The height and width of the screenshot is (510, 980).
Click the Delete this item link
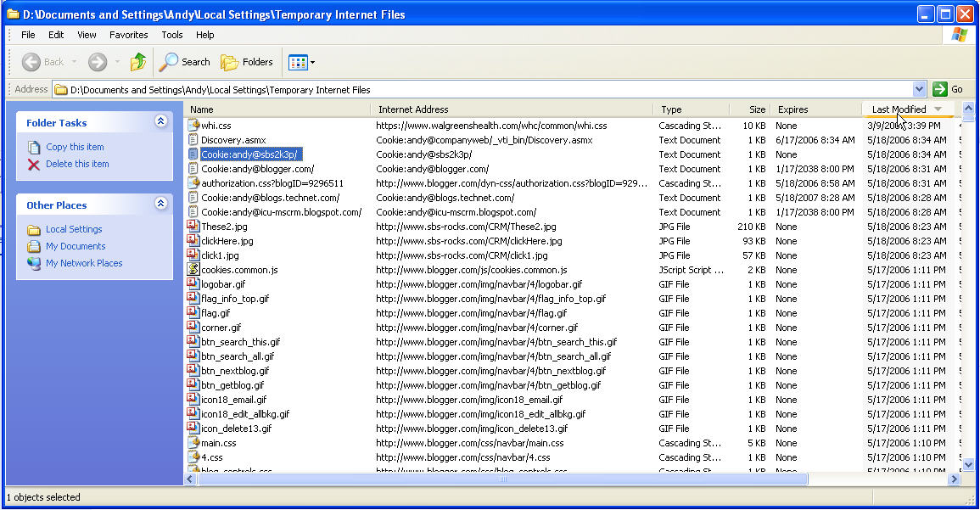[x=77, y=164]
